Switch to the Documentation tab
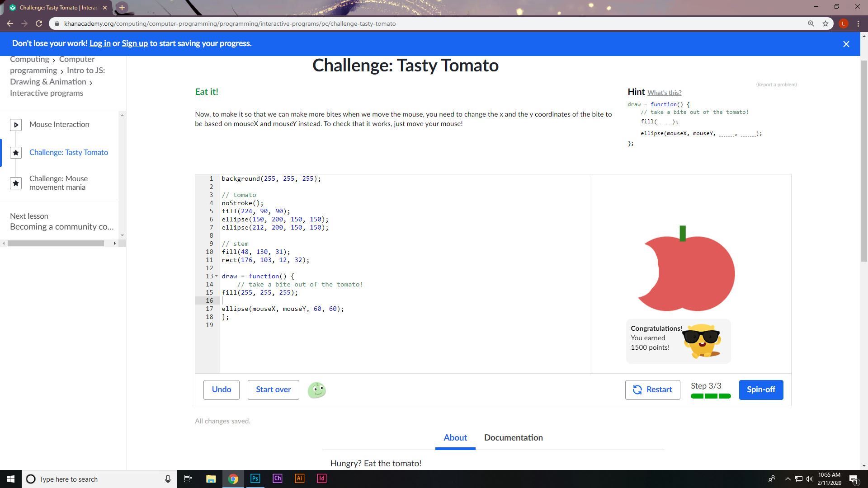This screenshot has width=868, height=488. (513, 437)
